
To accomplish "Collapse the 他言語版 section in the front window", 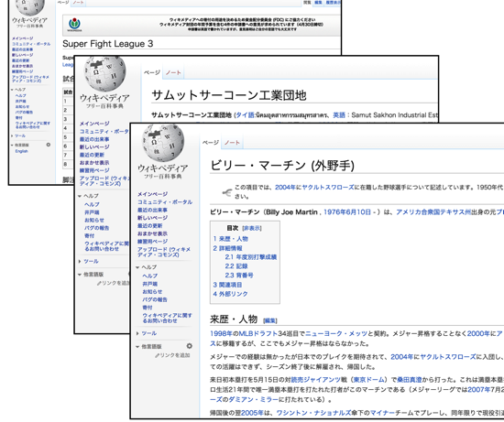I will (148, 347).
